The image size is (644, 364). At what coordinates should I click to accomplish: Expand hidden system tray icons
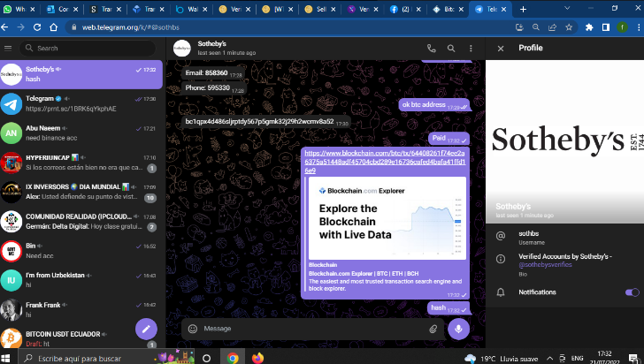pyautogui.click(x=549, y=359)
